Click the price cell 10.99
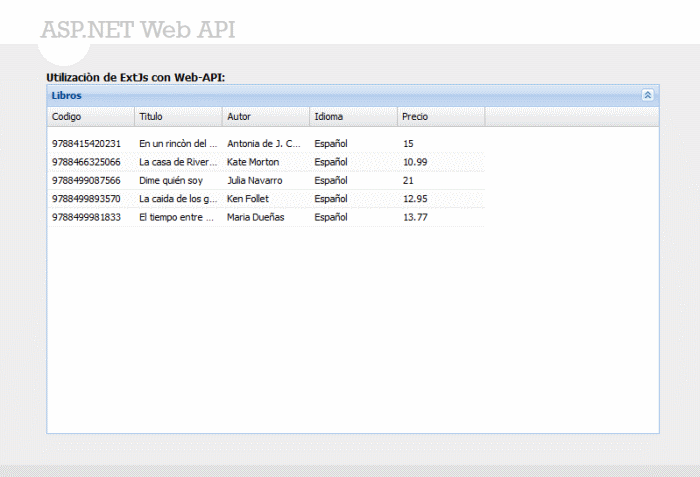The image size is (700, 477). coord(415,162)
